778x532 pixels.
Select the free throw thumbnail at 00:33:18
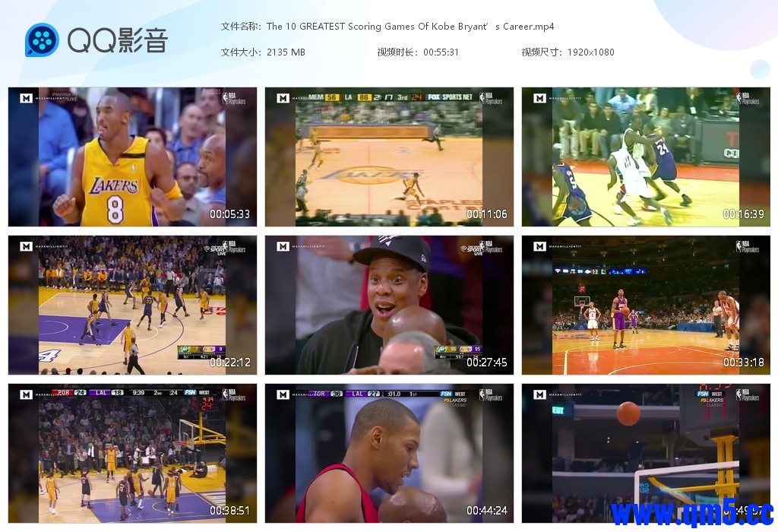tap(645, 305)
